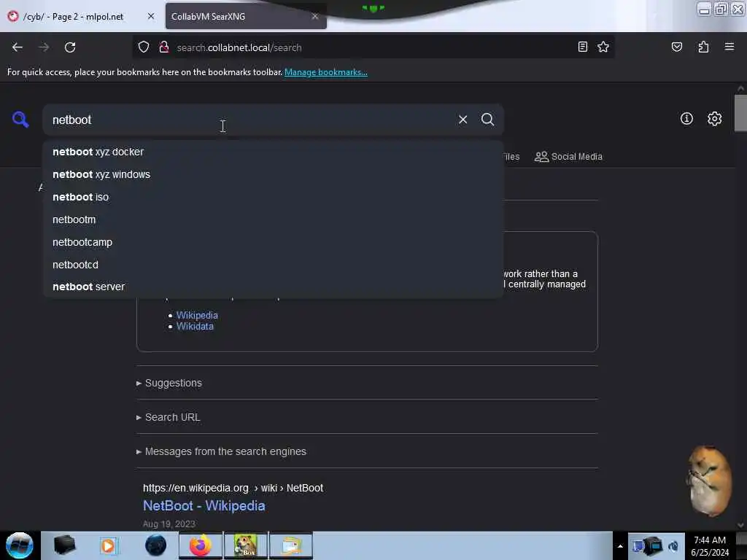This screenshot has height=560, width=747.
Task: Select the Social Media category tab
Action: pos(568,157)
